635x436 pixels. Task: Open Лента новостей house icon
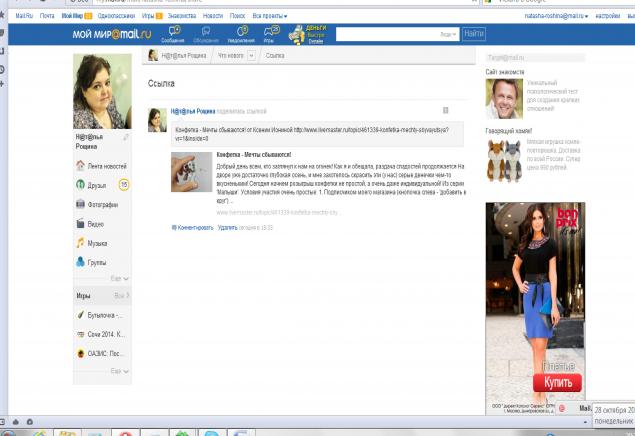coord(80,166)
